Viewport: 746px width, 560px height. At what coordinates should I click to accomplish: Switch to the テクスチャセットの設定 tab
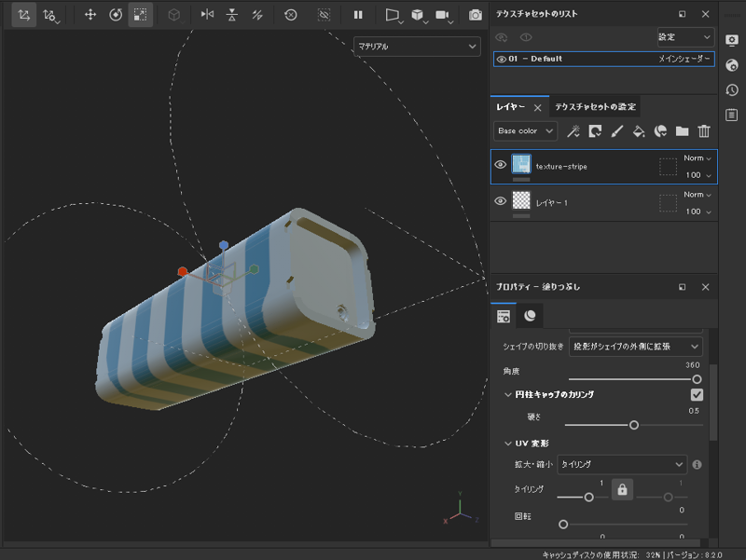(595, 107)
